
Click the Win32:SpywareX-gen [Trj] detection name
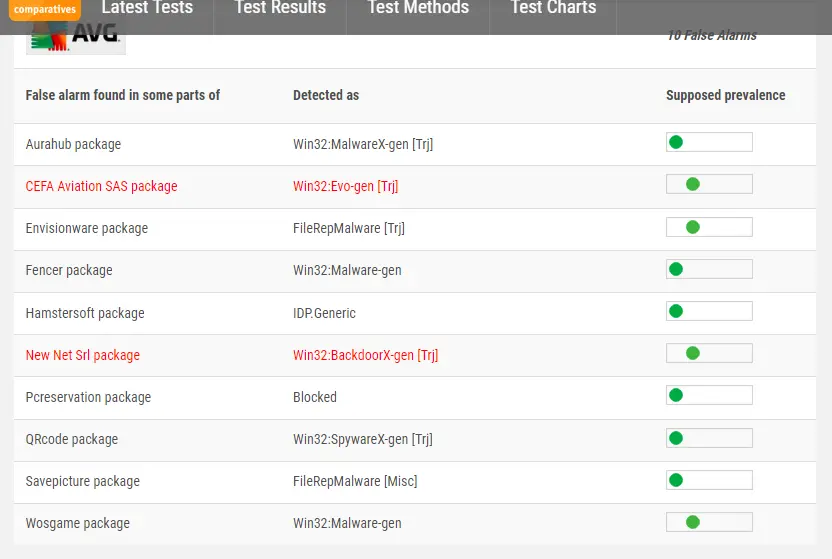pyautogui.click(x=363, y=439)
